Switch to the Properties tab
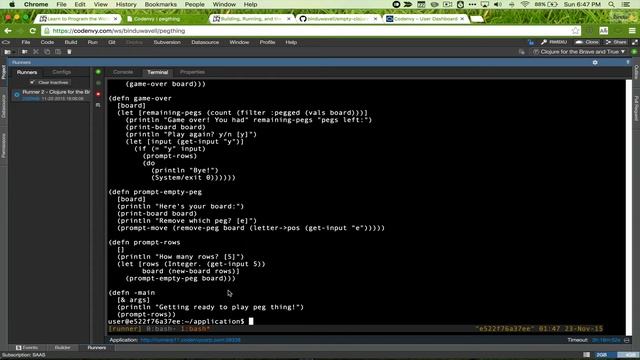The height and width of the screenshot is (360, 640). coord(192,72)
